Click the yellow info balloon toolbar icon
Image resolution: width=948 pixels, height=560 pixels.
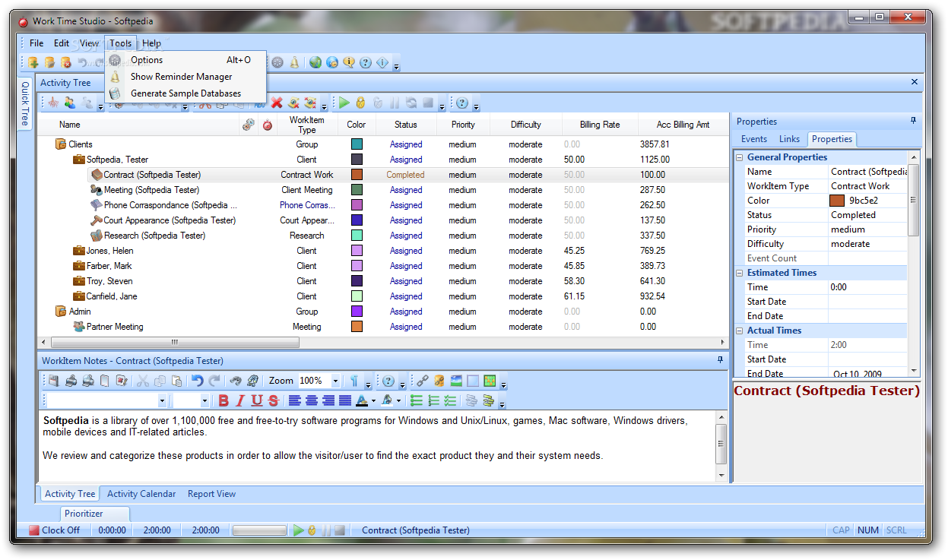coord(349,62)
